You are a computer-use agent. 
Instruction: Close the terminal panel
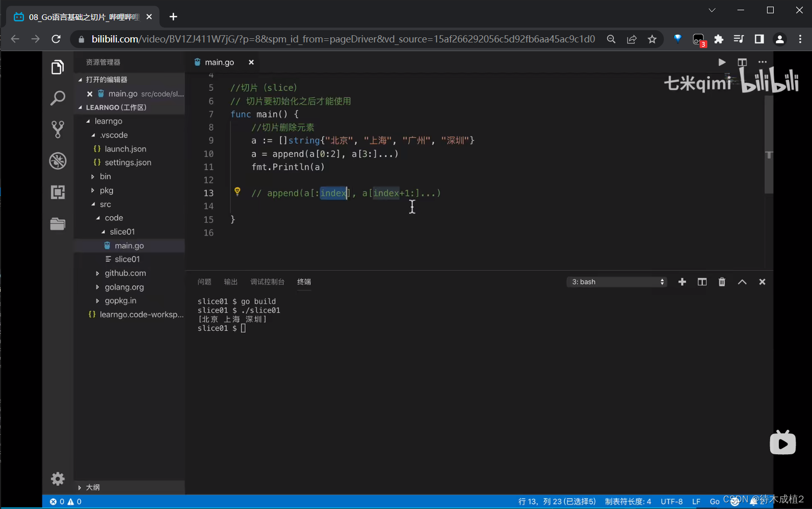click(762, 282)
